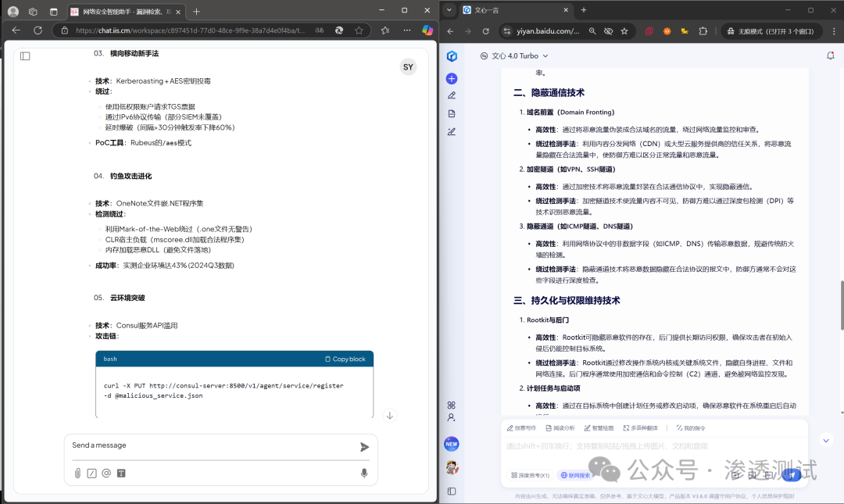
Task: Open the 文心一言 logo home icon
Action: click(x=452, y=56)
